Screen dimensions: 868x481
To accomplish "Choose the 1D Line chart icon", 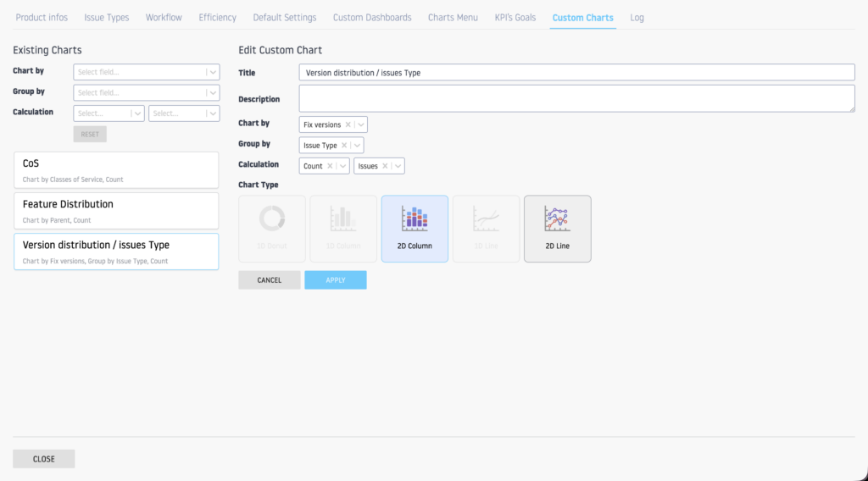I will pos(486,228).
